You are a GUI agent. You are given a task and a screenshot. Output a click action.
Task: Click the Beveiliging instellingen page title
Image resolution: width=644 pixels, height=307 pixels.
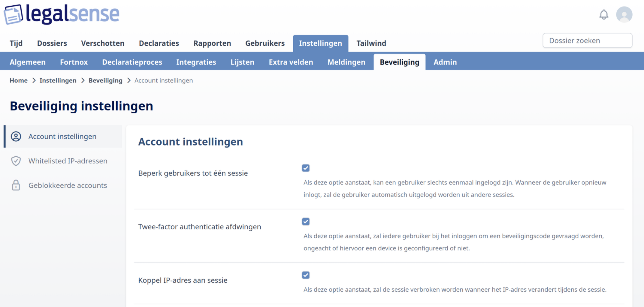(81, 106)
